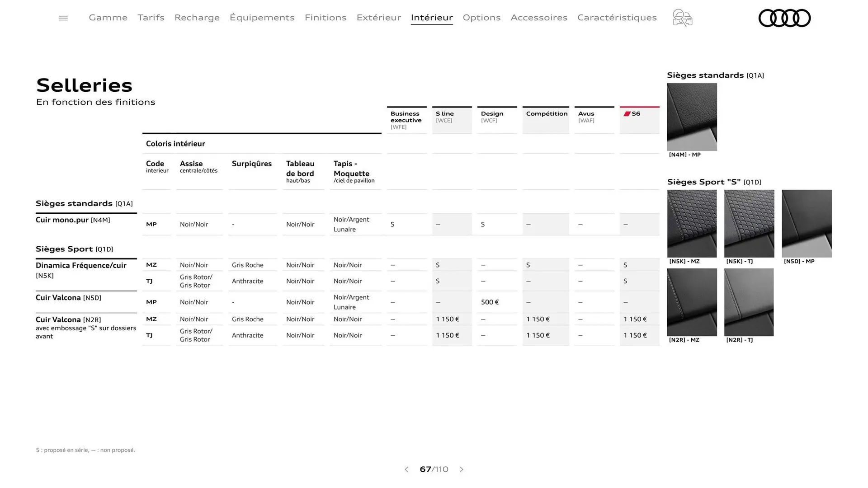868x488 pixels.
Task: Select the Avus [WAF] column header
Action: pyautogui.click(x=594, y=119)
